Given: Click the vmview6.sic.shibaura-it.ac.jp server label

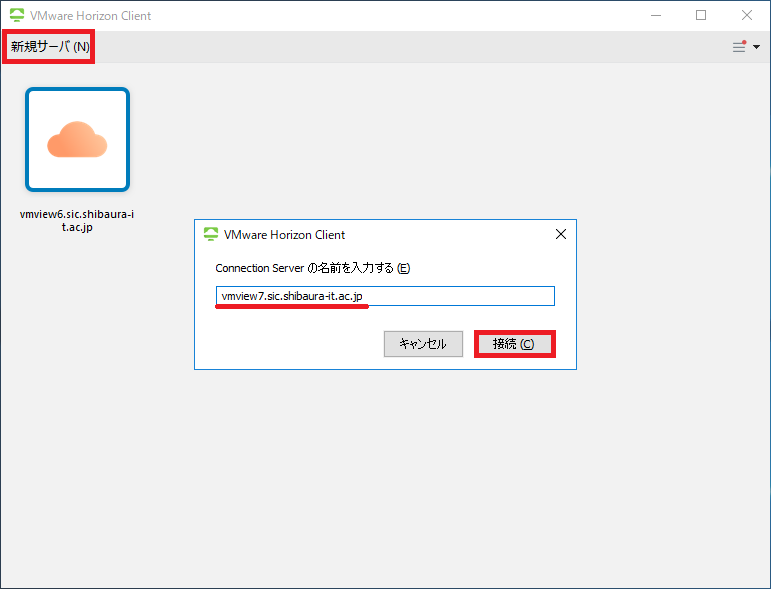Looking at the screenshot, I should pyautogui.click(x=77, y=220).
